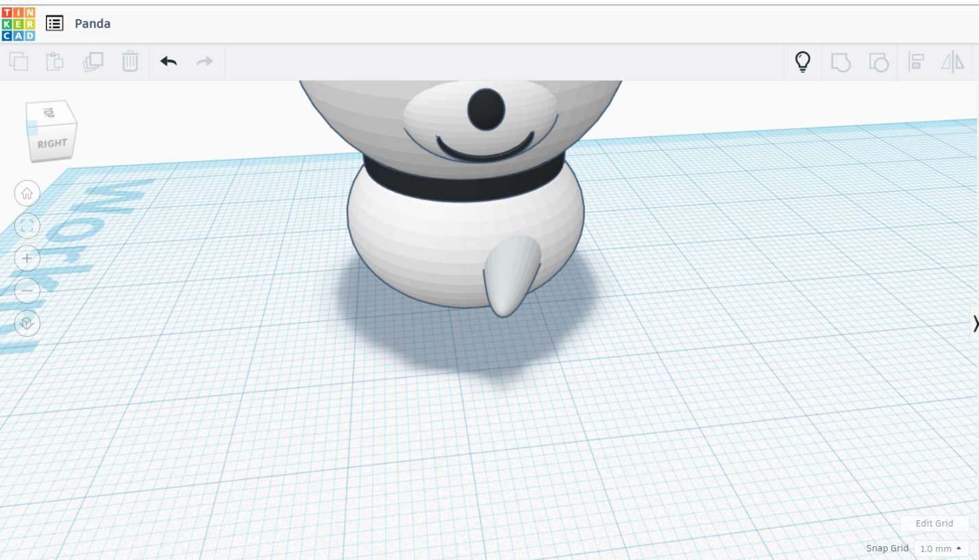Switch to orthographic view cube icon
The image size is (979, 560).
pyautogui.click(x=27, y=323)
